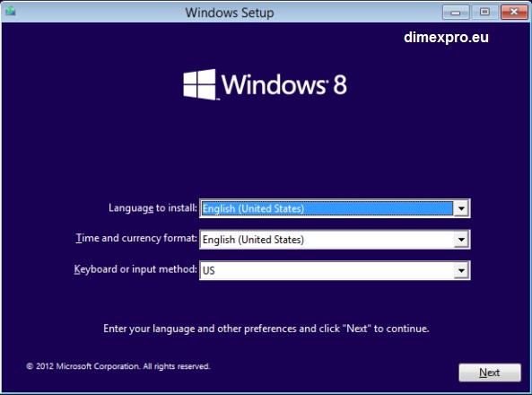Click the "Windows Setup" title text
Viewport: 532px width, 395px height.
click(x=230, y=13)
